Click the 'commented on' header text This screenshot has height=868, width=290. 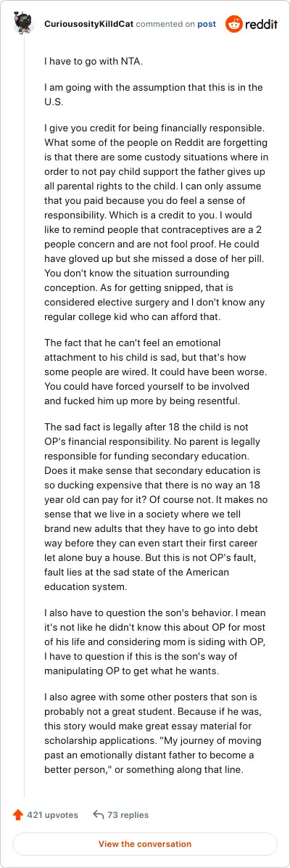point(165,25)
